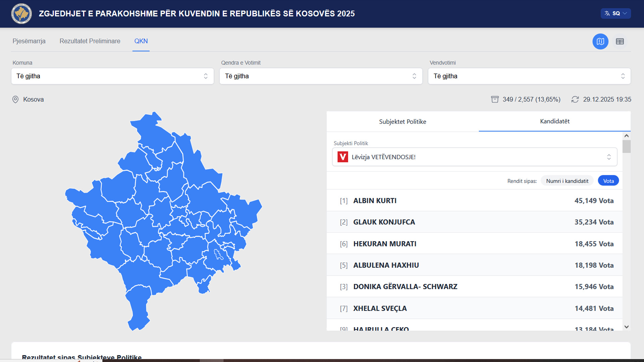Screen dimensions: 644x362
Task: Click the refresh timestamp icon
Action: coord(575,100)
